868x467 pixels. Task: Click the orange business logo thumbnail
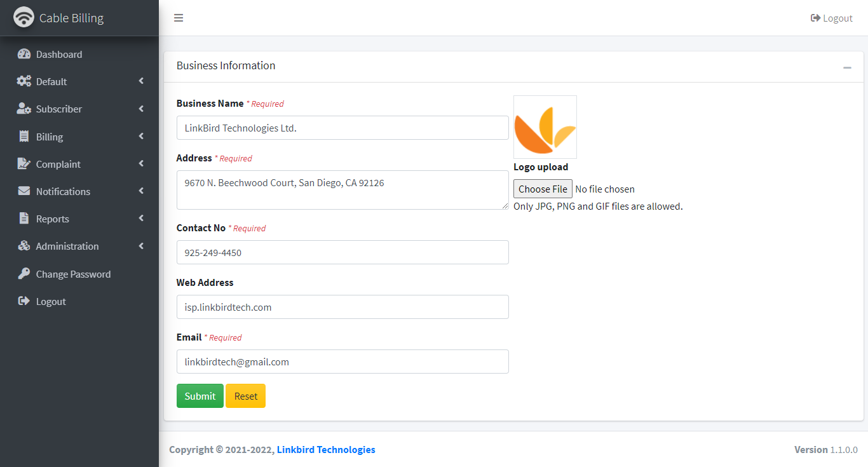click(x=545, y=127)
